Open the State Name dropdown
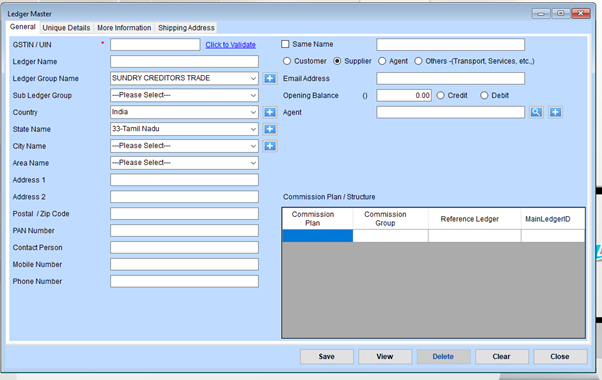The image size is (602, 380). 253,129
